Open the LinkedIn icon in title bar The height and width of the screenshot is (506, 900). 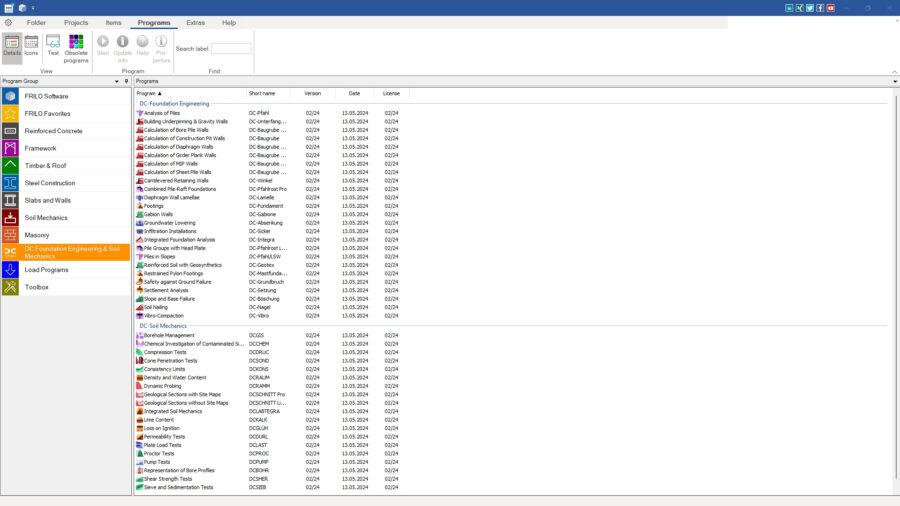[789, 8]
